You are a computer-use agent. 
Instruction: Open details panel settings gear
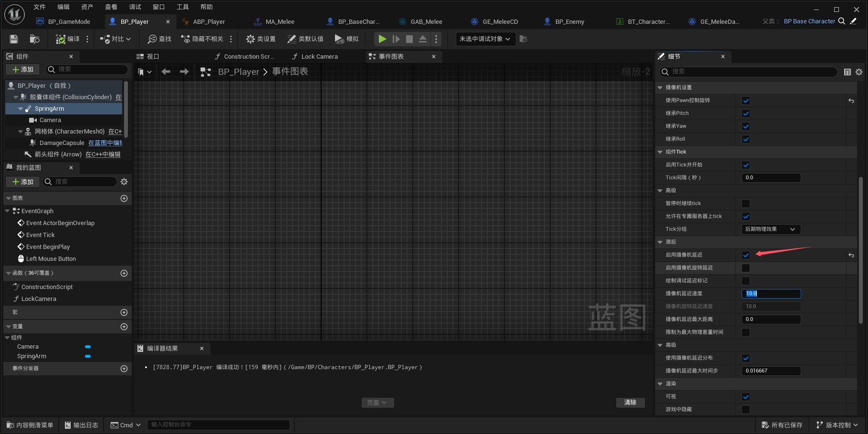(859, 72)
